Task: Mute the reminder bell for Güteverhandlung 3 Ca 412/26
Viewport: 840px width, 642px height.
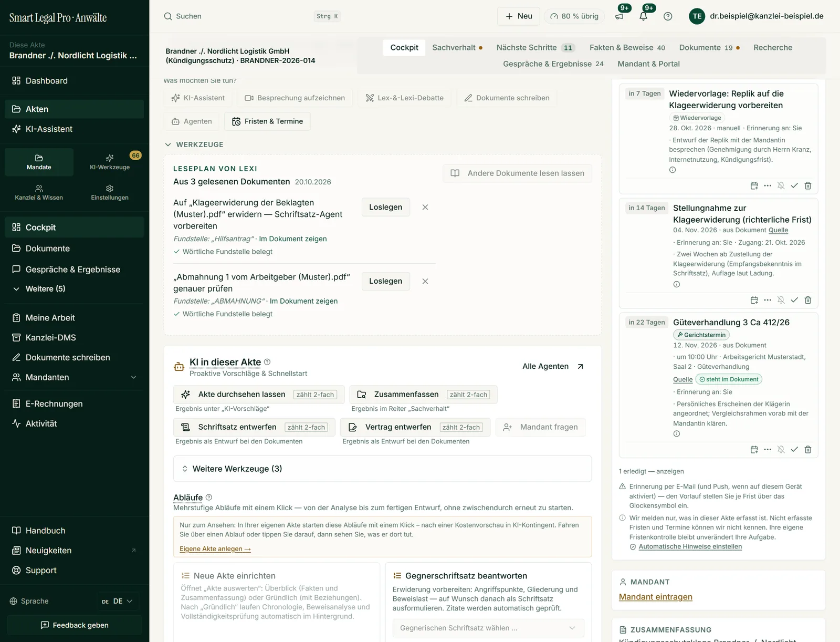Action: coord(781,449)
